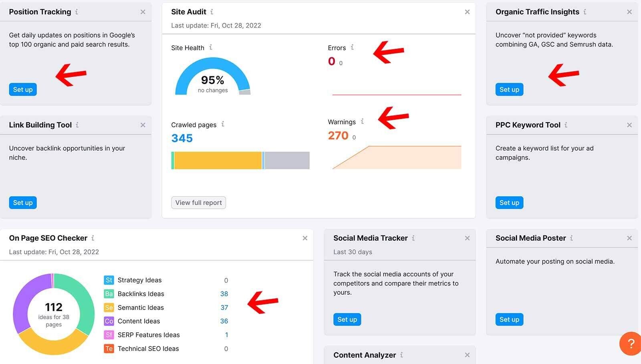The width and height of the screenshot is (641, 364).
Task: Click the Organic Traffic Insights info icon
Action: click(x=585, y=12)
